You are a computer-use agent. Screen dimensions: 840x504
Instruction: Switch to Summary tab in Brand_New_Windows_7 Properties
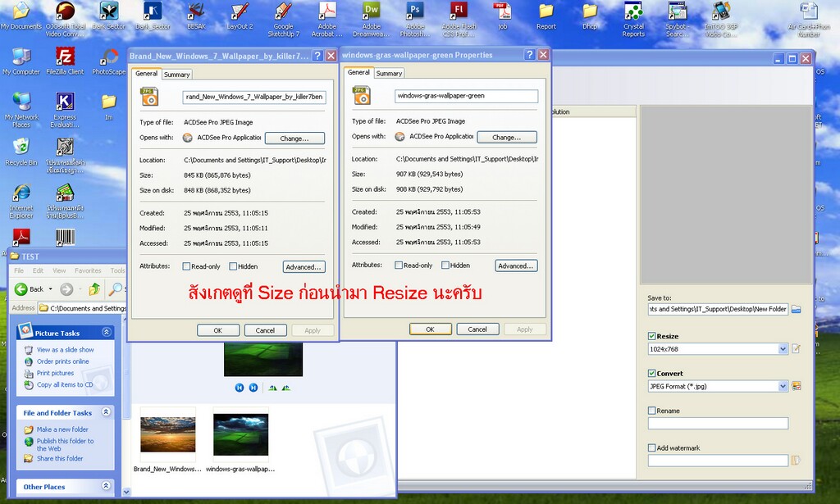(177, 75)
